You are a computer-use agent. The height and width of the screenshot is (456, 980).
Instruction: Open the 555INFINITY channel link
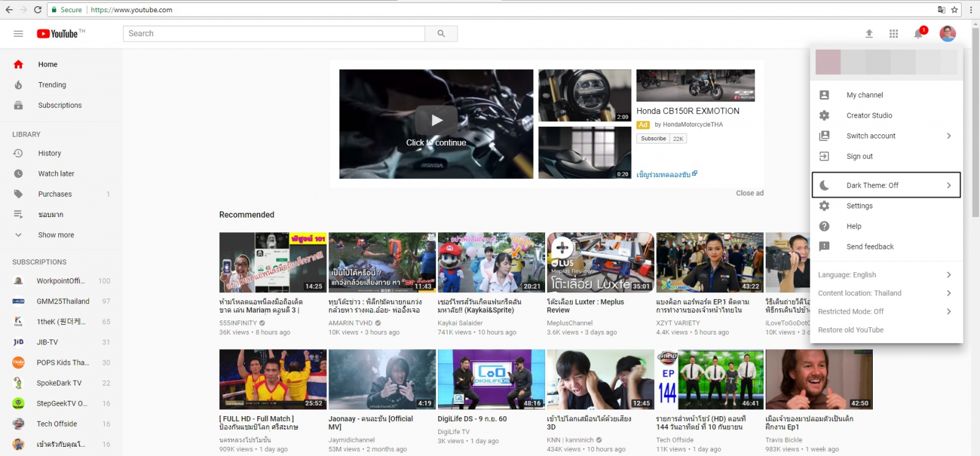coord(238,323)
